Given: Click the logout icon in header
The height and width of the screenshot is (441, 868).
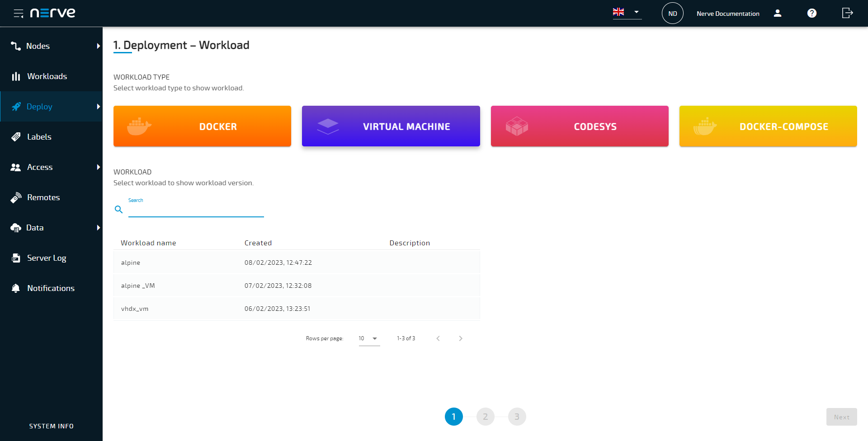Looking at the screenshot, I should pos(847,13).
